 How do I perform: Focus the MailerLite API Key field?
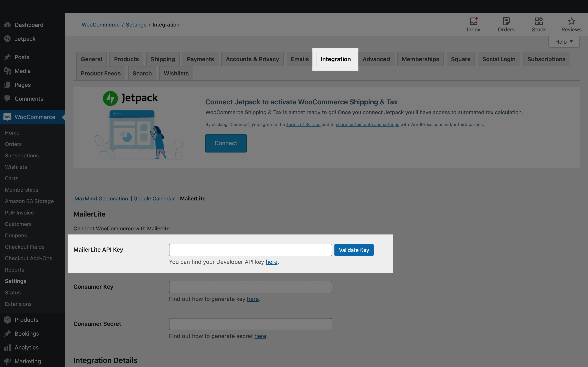tap(251, 250)
